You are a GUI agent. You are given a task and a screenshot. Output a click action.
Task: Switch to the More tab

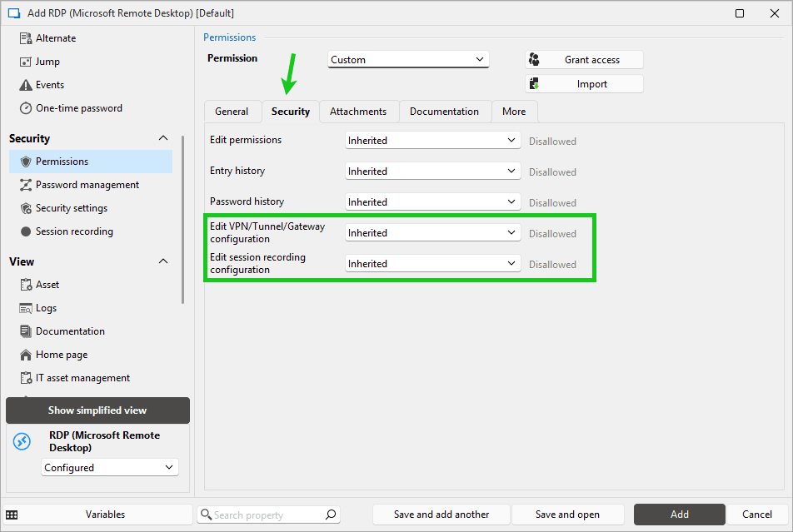pyautogui.click(x=514, y=111)
